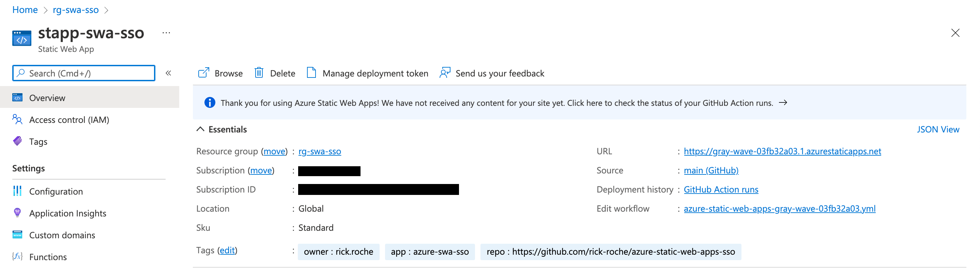Click the thank-you notification banner text
Viewport: 980px width, 269px height.
click(496, 103)
